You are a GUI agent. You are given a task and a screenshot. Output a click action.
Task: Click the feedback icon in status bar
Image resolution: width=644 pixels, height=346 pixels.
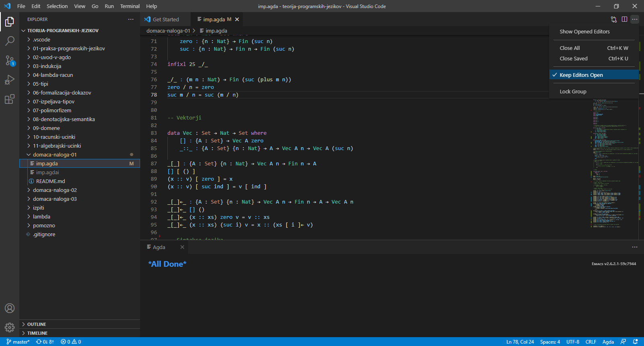coord(623,342)
